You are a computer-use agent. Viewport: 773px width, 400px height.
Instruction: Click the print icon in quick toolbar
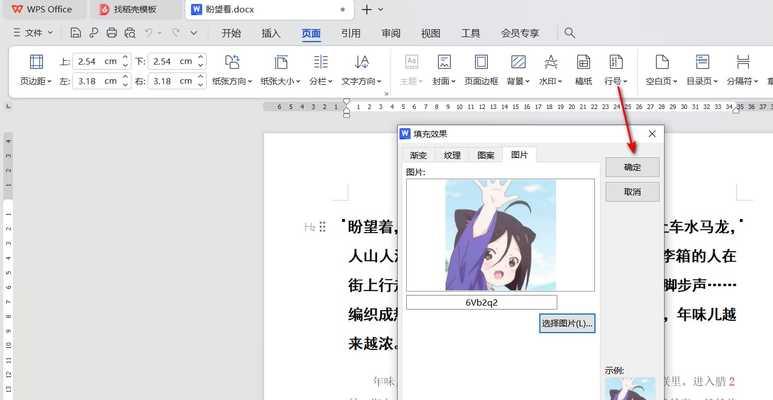pyautogui.click(x=112, y=33)
